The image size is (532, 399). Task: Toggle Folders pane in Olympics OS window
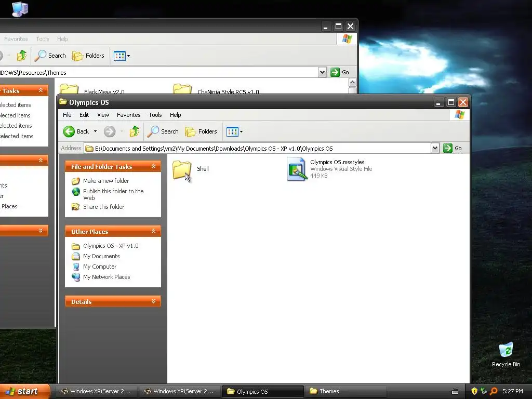click(201, 131)
